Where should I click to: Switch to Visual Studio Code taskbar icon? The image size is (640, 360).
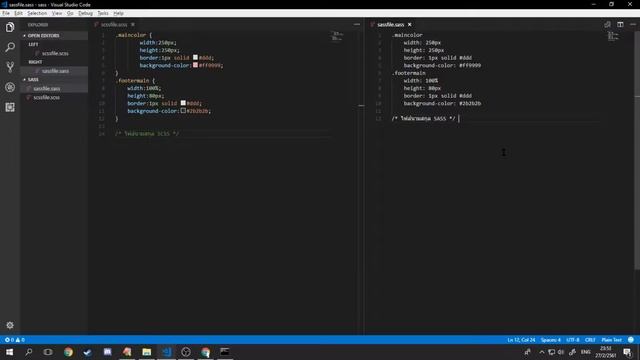coord(167,352)
